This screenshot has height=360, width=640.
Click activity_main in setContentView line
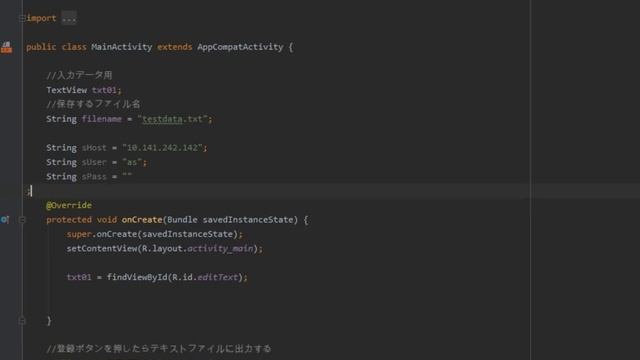tap(220, 249)
